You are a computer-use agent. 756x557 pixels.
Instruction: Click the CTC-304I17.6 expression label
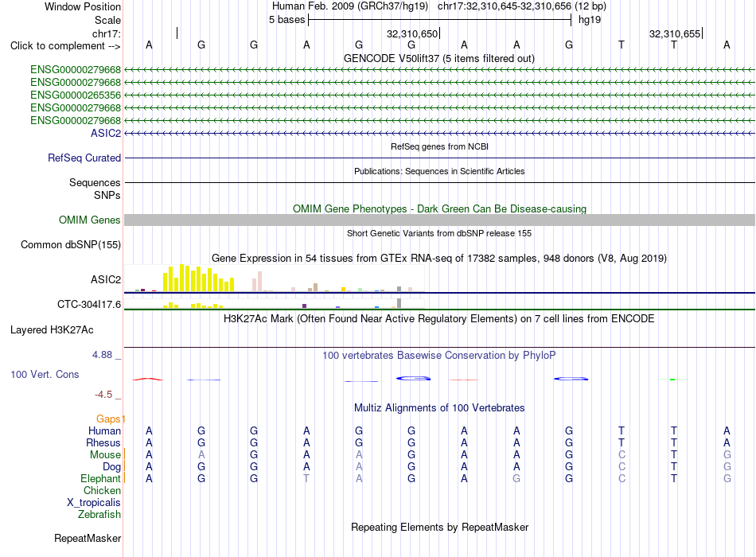click(89, 304)
